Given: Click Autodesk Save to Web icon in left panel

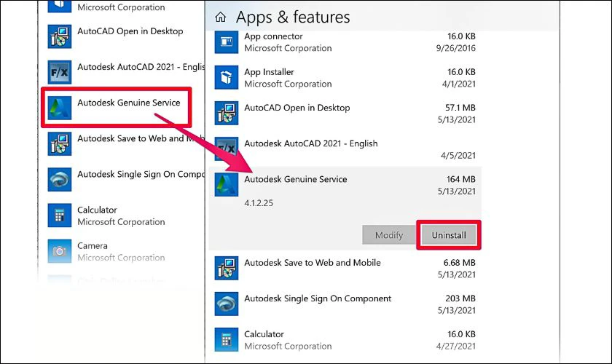Looking at the screenshot, I should (60, 143).
